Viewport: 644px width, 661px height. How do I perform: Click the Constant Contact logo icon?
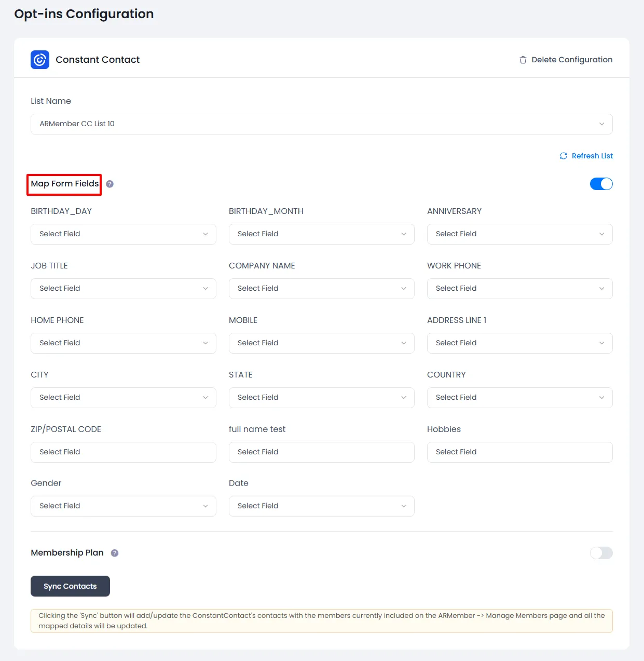coord(40,60)
